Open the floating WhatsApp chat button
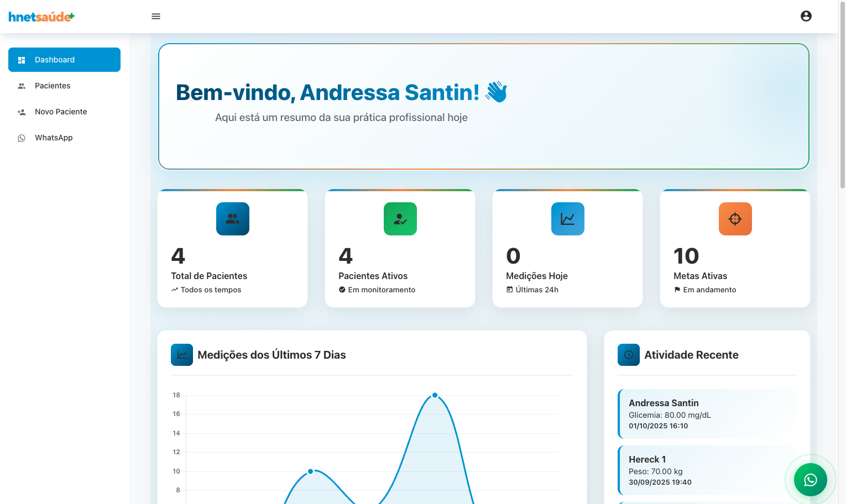This screenshot has height=504, width=846. [x=810, y=480]
